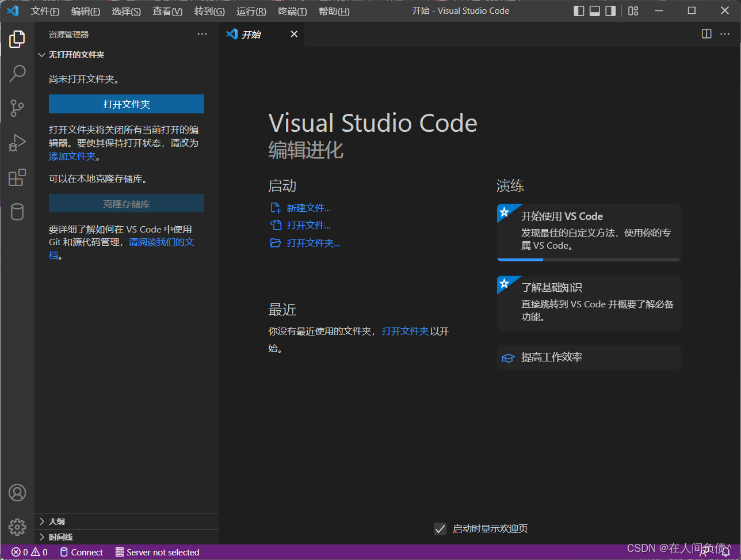
Task: Open the 转到(G) menu
Action: coord(209,12)
